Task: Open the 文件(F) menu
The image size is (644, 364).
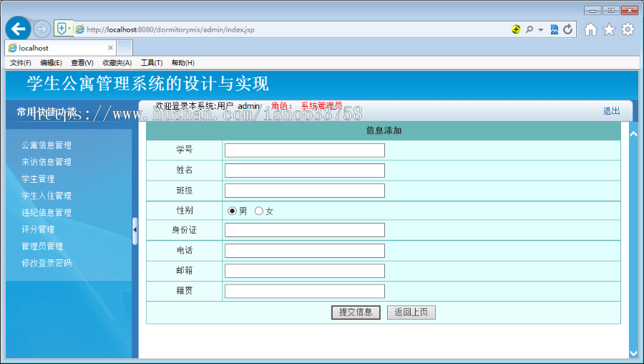Action: tap(21, 62)
